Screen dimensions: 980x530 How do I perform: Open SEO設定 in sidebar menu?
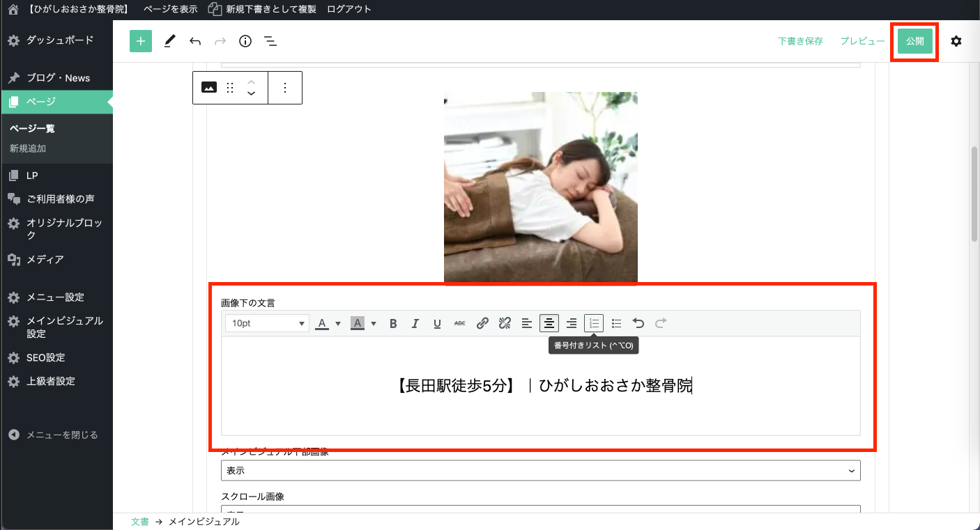[x=45, y=357]
